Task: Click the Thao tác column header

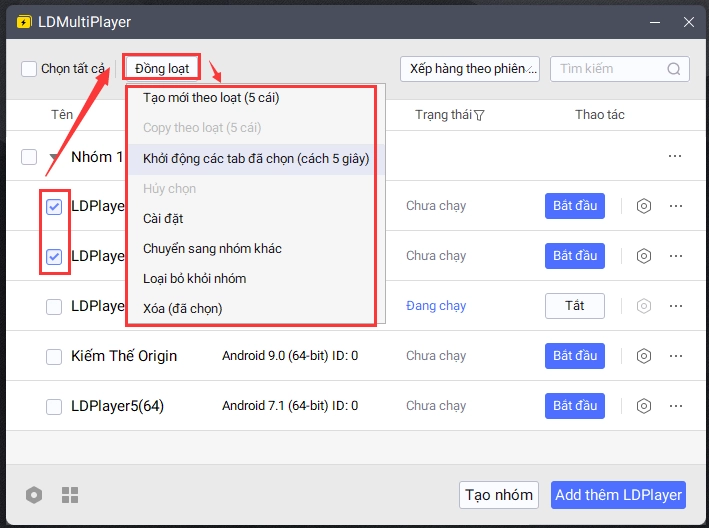Action: click(600, 115)
